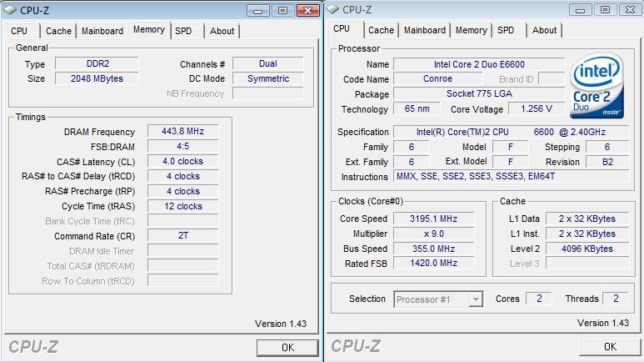
Task: Open SPD tab in right window
Action: pos(506,30)
